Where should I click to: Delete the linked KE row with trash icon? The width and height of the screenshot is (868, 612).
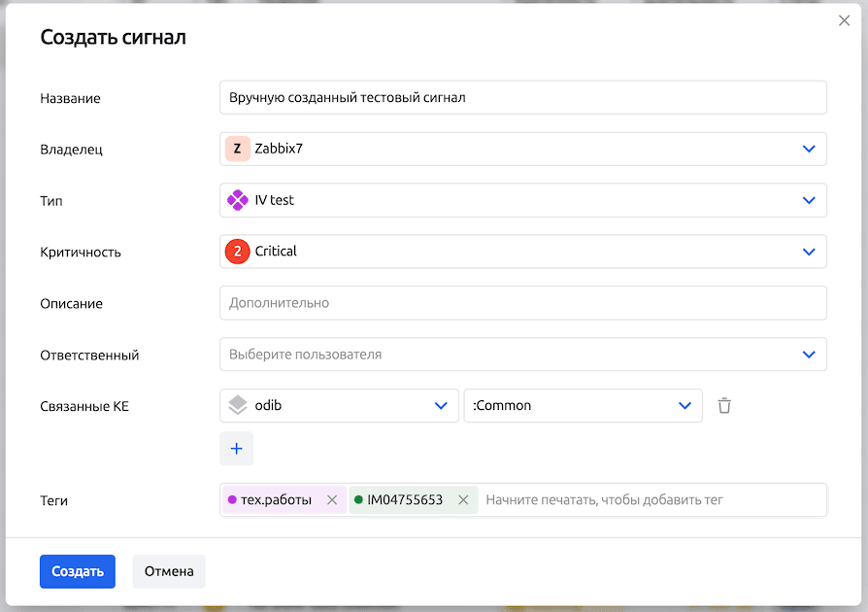coord(724,406)
